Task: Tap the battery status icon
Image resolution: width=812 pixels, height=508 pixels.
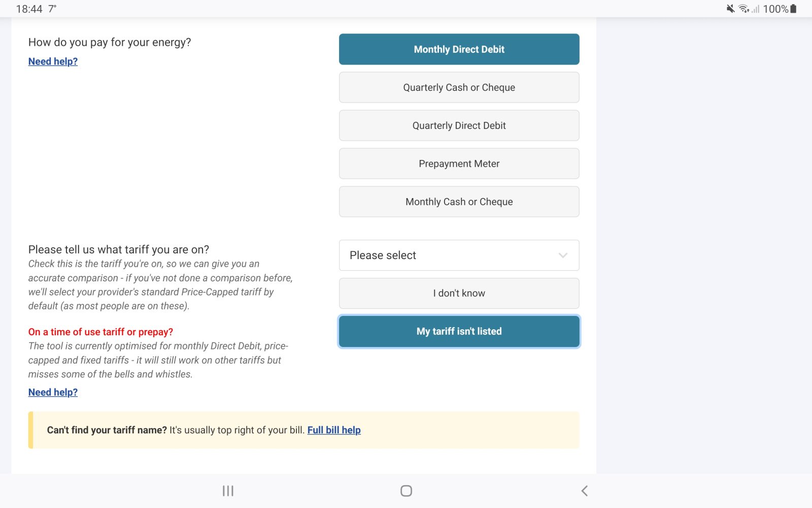Action: pos(793,9)
